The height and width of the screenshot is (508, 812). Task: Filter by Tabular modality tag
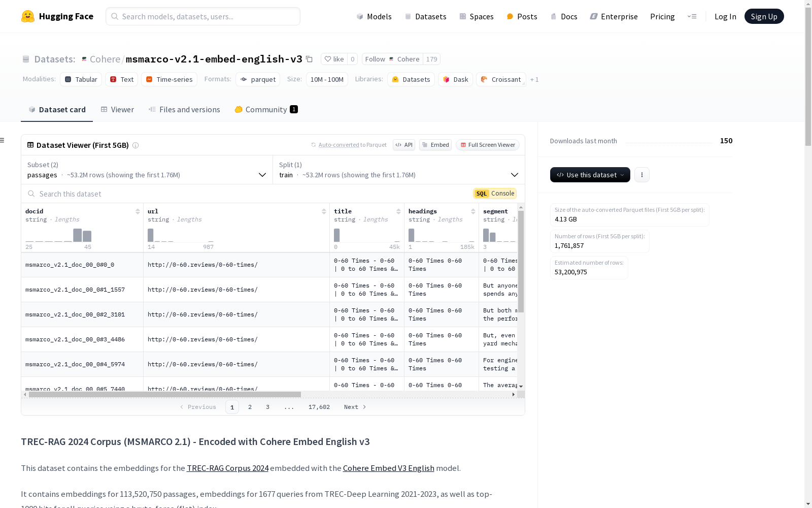click(x=81, y=79)
